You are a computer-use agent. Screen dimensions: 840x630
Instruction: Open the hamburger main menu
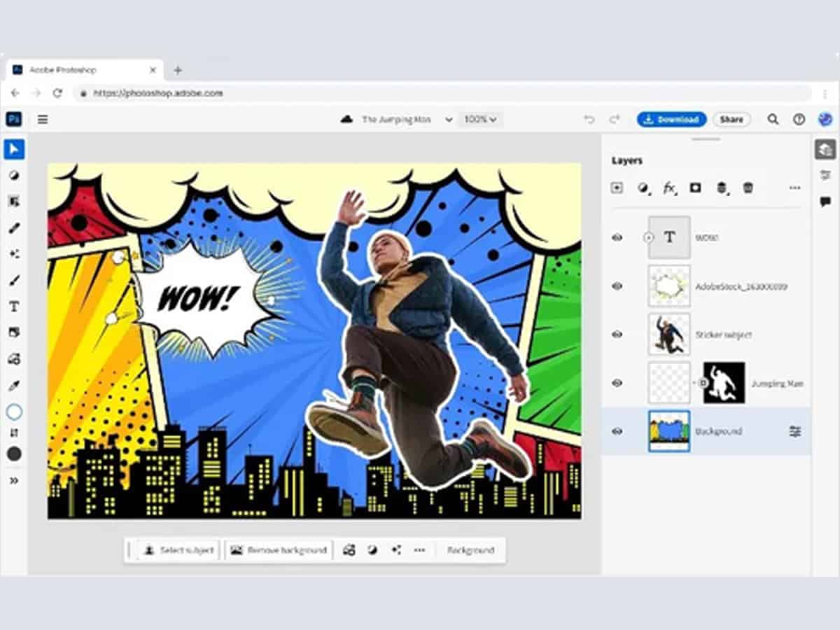coord(43,119)
